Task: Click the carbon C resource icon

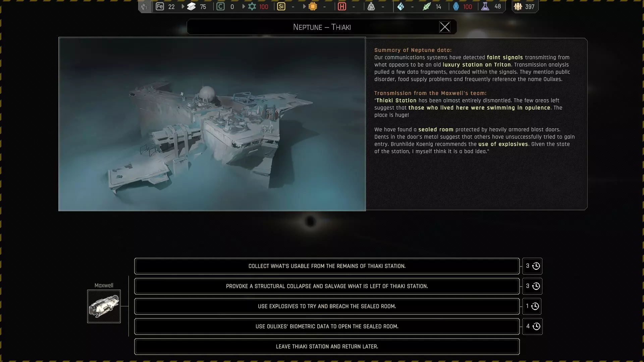Action: point(220,6)
